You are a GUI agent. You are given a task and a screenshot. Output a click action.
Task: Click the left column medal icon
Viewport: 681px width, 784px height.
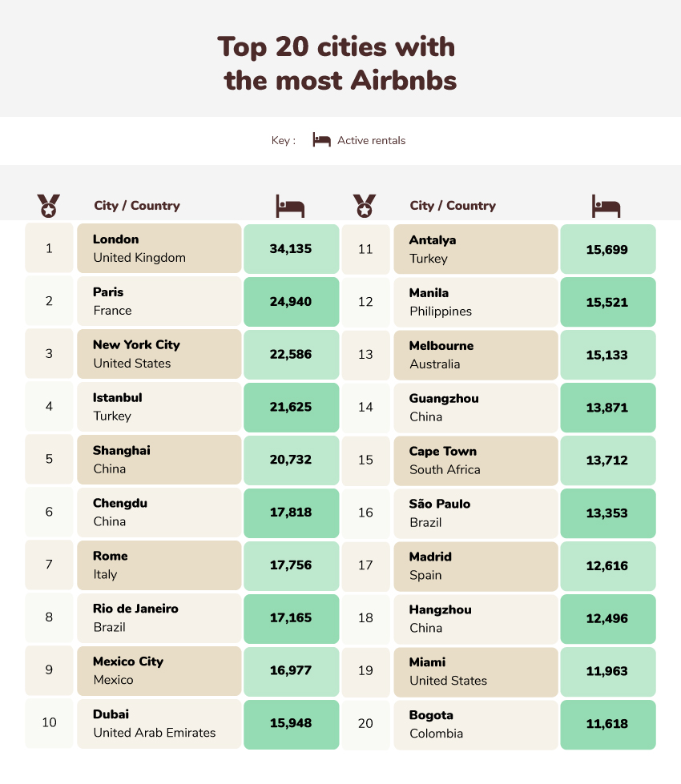(x=49, y=206)
